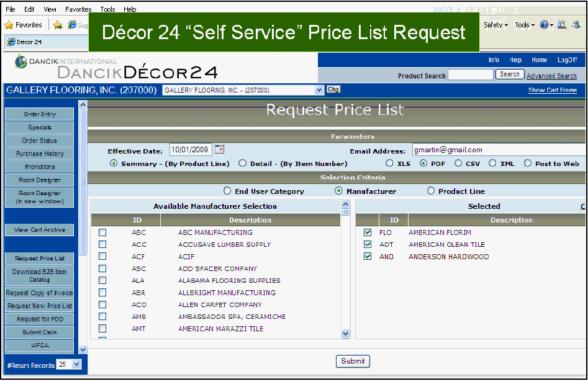The height and width of the screenshot is (381, 588).
Task: Open the Advanced Search link
Action: (551, 76)
